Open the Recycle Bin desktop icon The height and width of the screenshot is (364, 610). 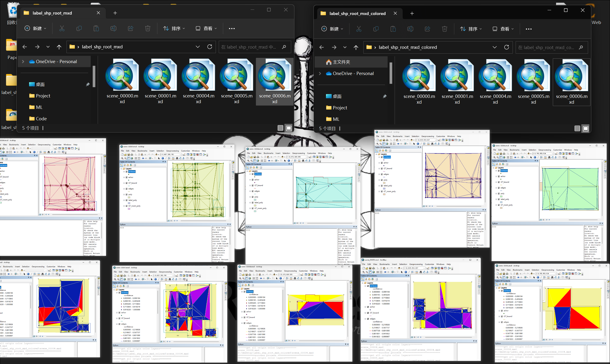pyautogui.click(x=12, y=14)
